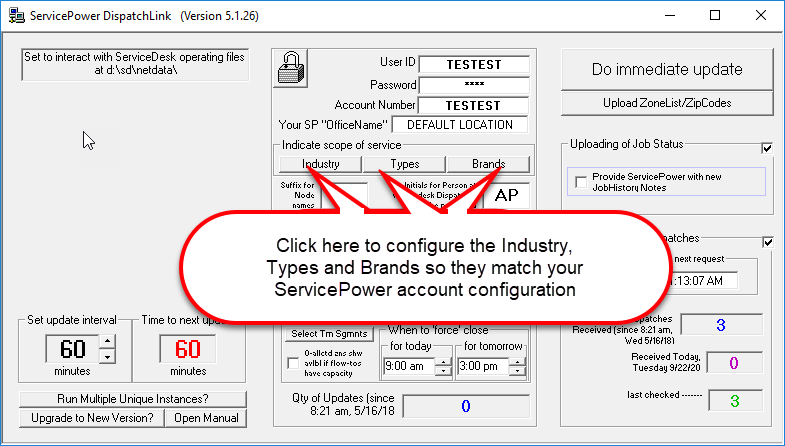Open the Types scope settings
The image size is (785, 446).
pos(404,164)
